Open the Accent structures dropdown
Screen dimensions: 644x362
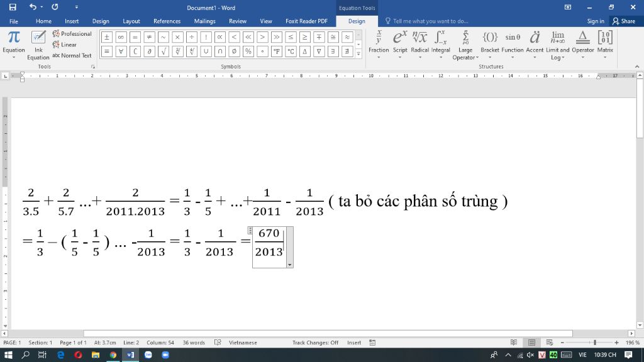[x=535, y=45]
